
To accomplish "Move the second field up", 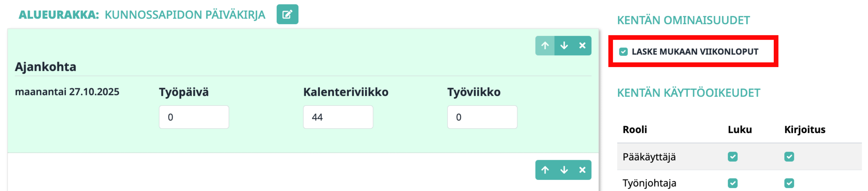I will [x=545, y=170].
